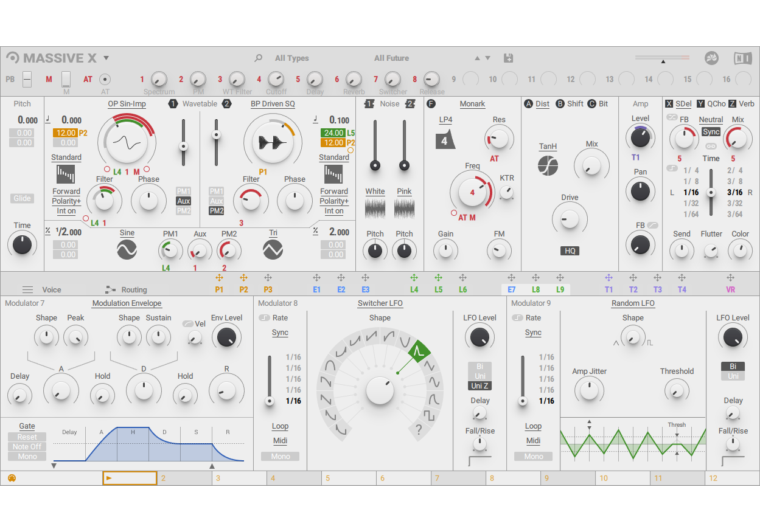Switch to the B Shift insert tab

coord(570,104)
